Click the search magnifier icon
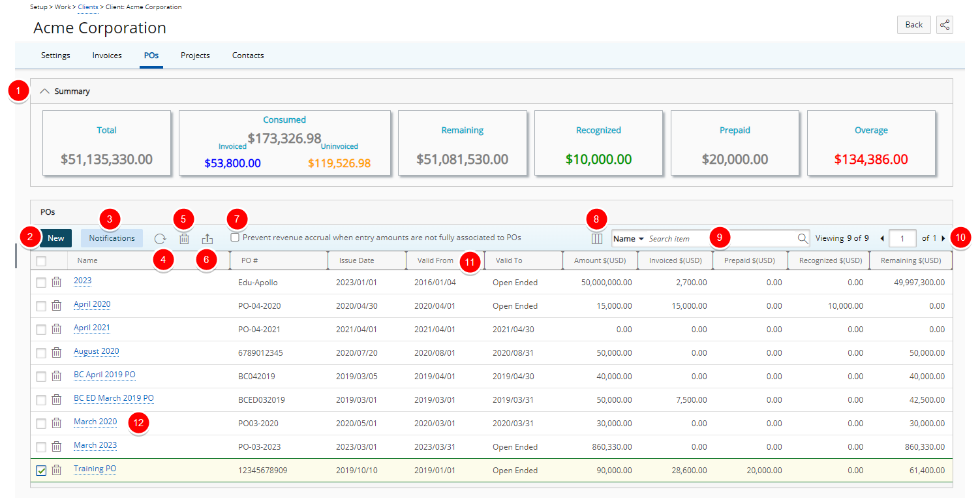The height and width of the screenshot is (498, 980). [x=803, y=238]
